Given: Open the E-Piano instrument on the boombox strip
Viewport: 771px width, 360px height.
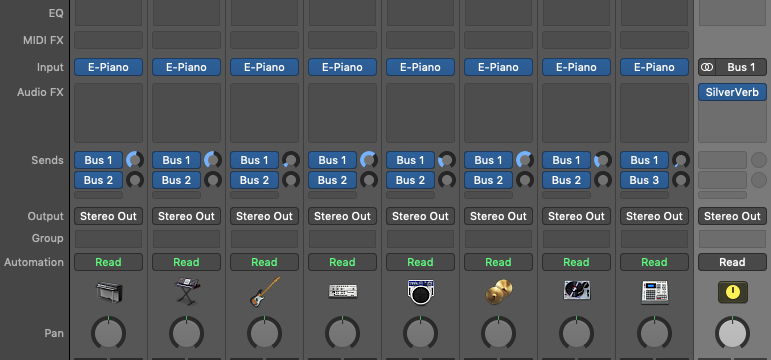Looking at the screenshot, I should [420, 67].
